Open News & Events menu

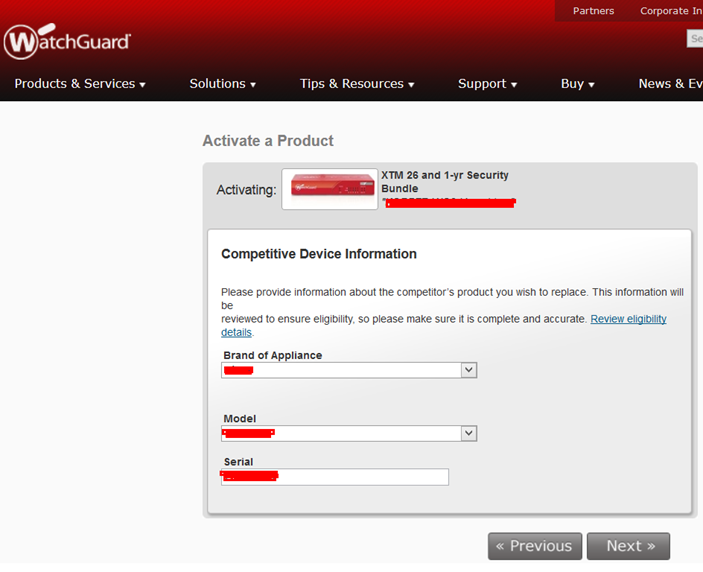coord(670,84)
